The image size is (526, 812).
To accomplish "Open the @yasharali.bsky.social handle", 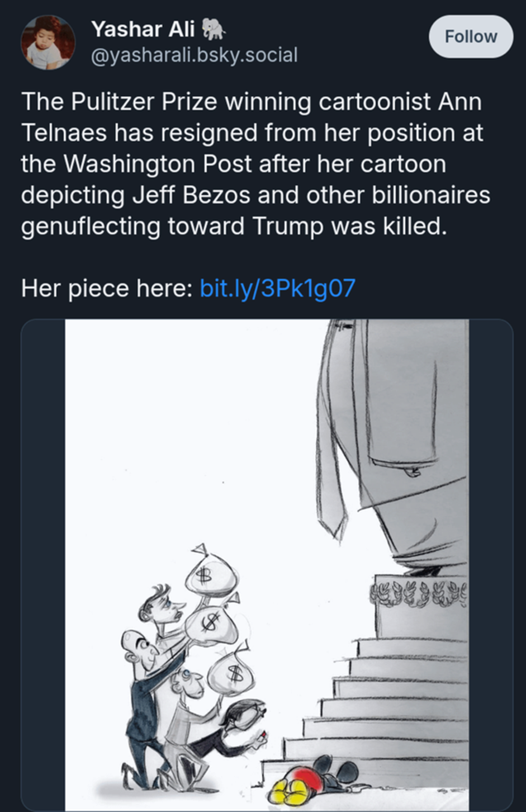I will click(x=194, y=55).
